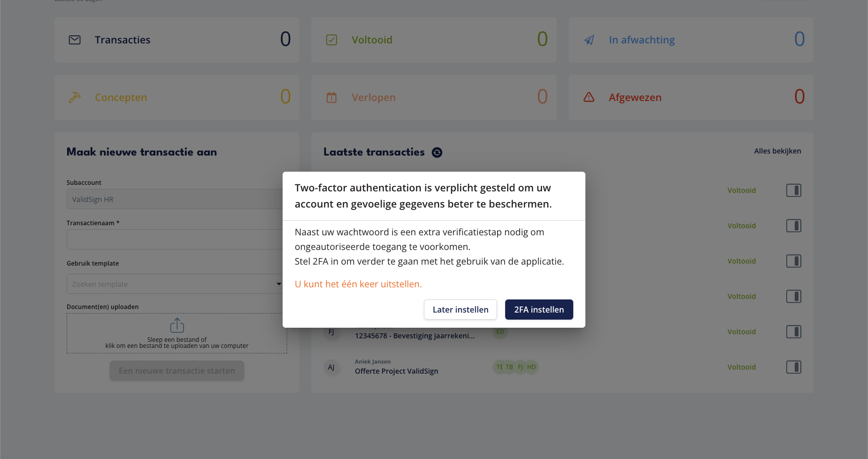The width and height of the screenshot is (868, 459).
Task: Click the Transacties envelope icon
Action: (x=75, y=40)
